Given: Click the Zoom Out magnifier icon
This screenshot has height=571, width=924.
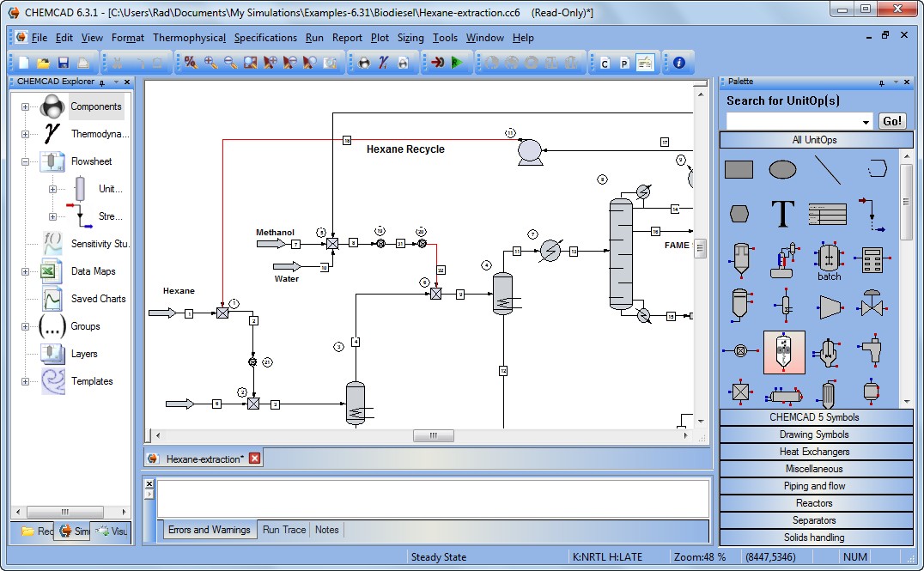Looking at the screenshot, I should click(x=230, y=63).
